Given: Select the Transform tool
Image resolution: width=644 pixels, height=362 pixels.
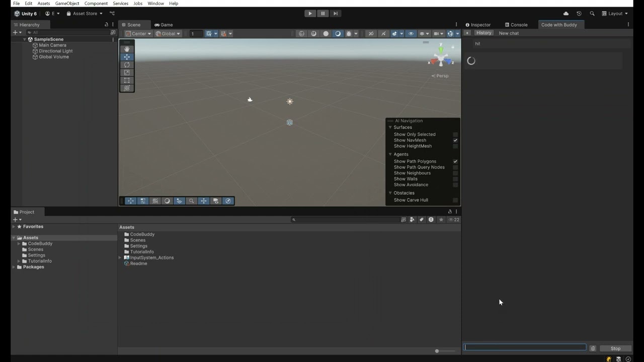Looking at the screenshot, I should (x=127, y=88).
